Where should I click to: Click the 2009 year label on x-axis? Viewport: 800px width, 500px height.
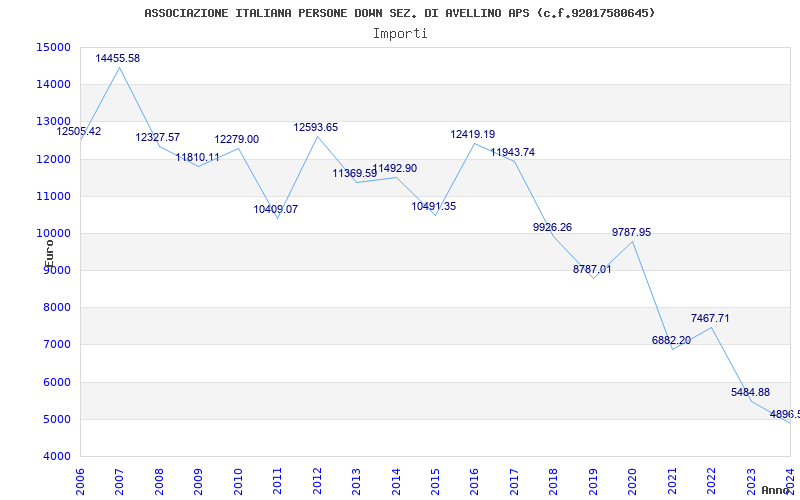198,482
